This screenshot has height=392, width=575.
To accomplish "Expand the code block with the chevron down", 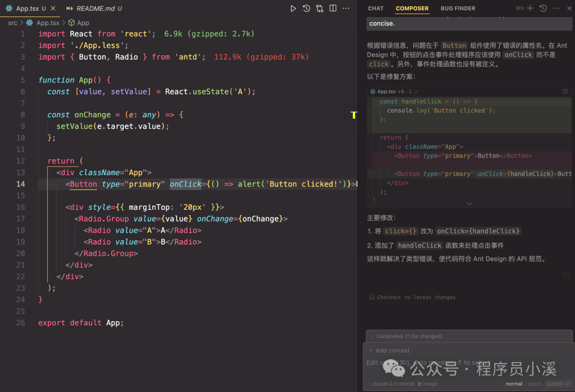I will 469,203.
